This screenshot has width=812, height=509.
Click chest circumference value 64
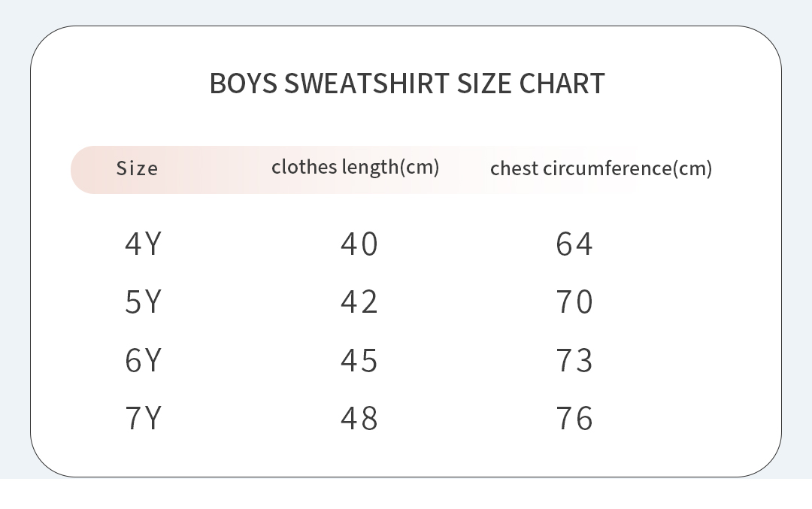574,244
